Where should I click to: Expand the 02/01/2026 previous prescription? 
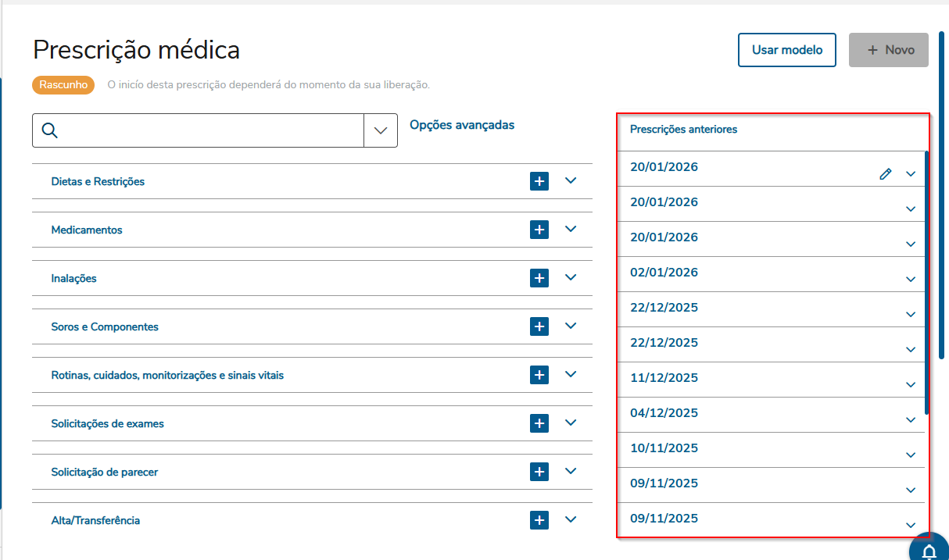[x=910, y=280]
